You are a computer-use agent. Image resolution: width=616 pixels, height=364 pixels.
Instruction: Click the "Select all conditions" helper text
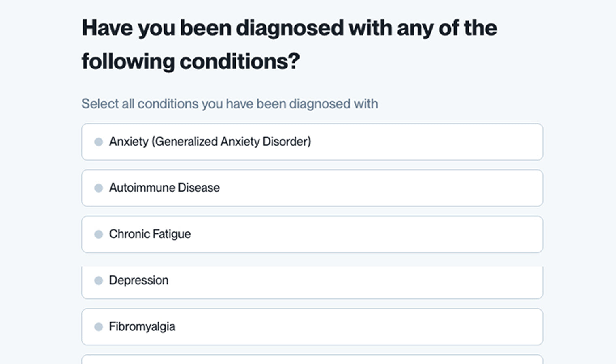229,104
